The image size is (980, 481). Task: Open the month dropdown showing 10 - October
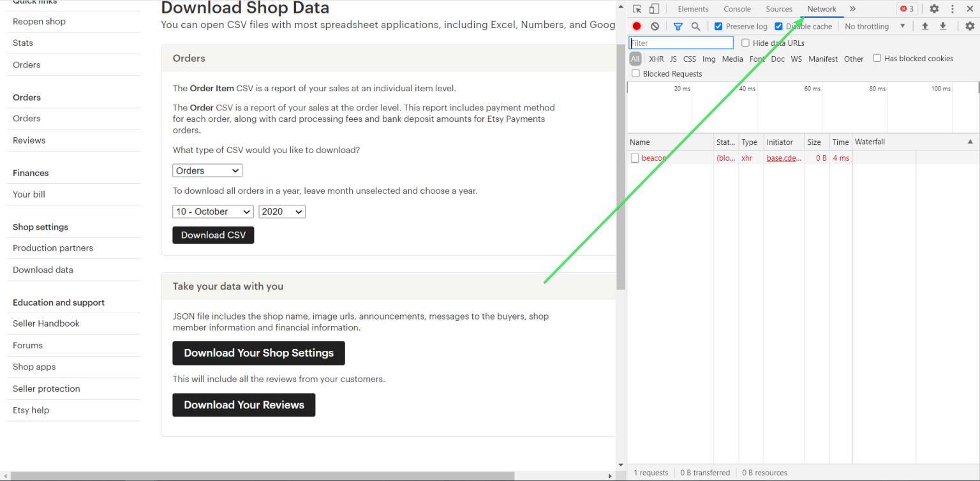coord(212,211)
